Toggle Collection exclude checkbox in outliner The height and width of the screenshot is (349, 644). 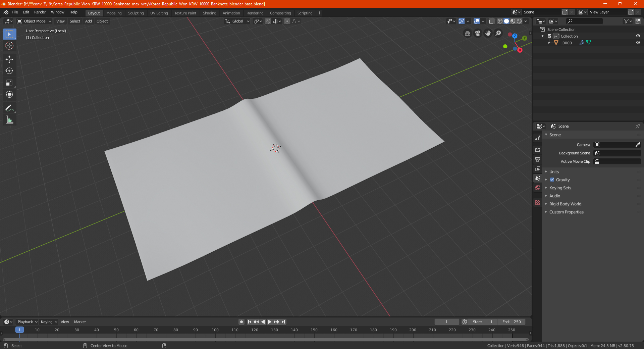[x=549, y=36]
